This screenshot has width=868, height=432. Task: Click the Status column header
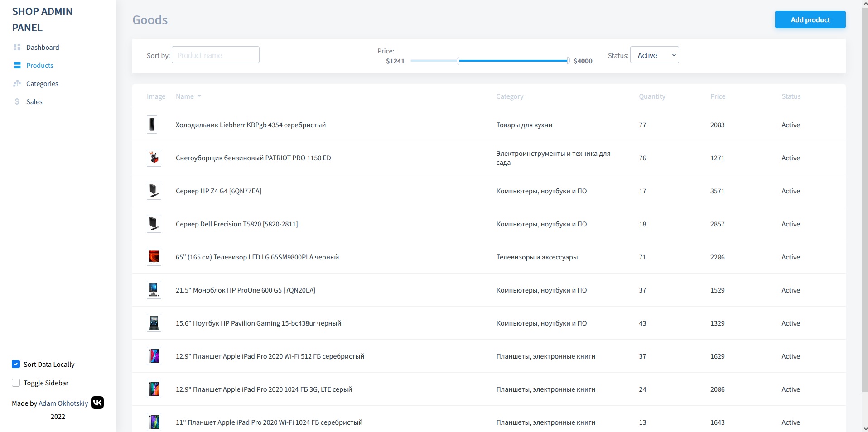click(791, 96)
